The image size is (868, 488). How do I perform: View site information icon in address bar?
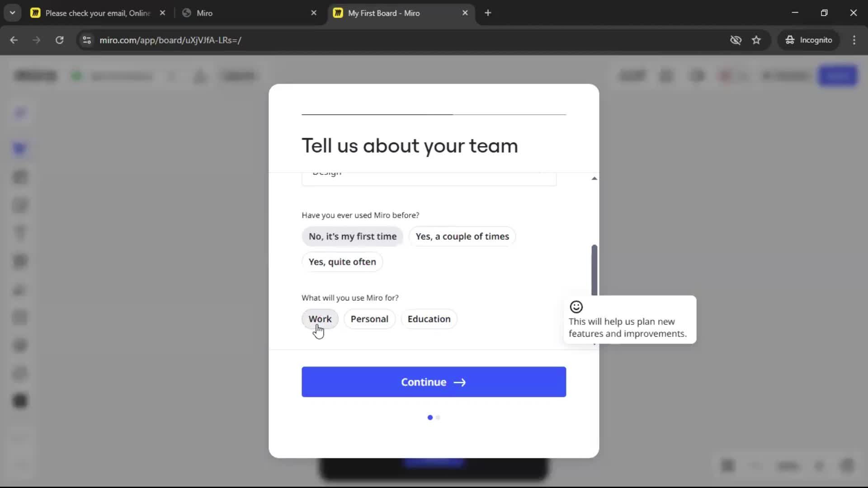tap(87, 40)
